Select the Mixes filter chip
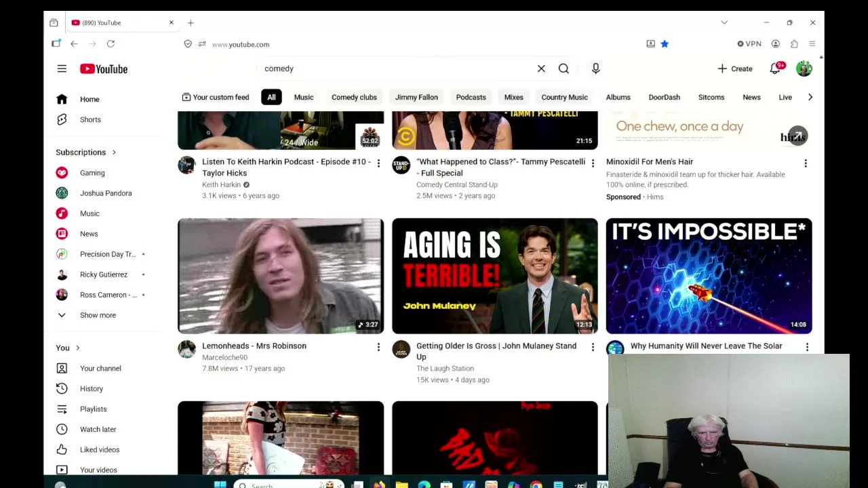This screenshot has height=488, width=868. pyautogui.click(x=513, y=97)
